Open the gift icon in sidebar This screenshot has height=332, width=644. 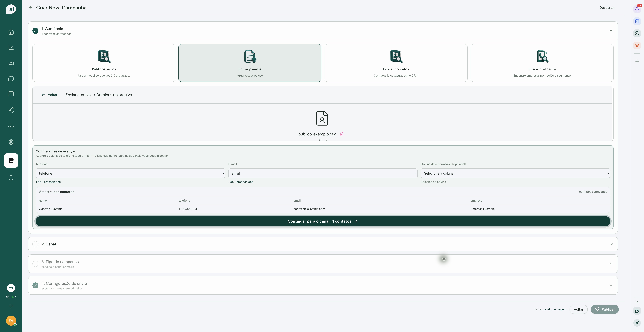point(11,160)
